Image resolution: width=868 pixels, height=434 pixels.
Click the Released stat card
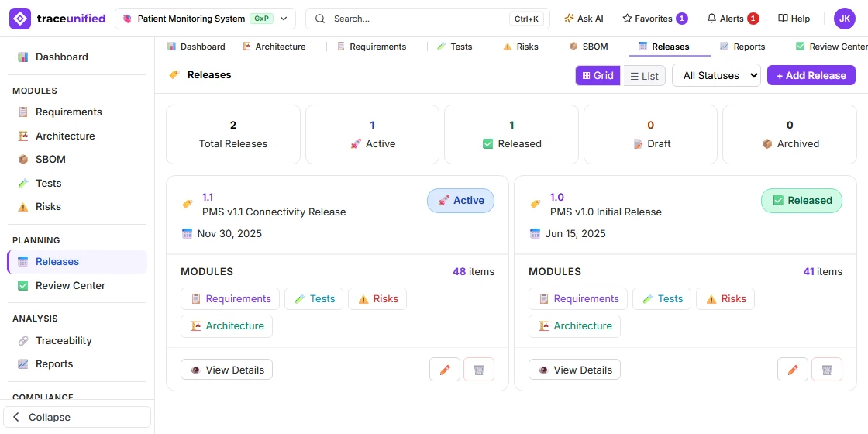click(511, 135)
